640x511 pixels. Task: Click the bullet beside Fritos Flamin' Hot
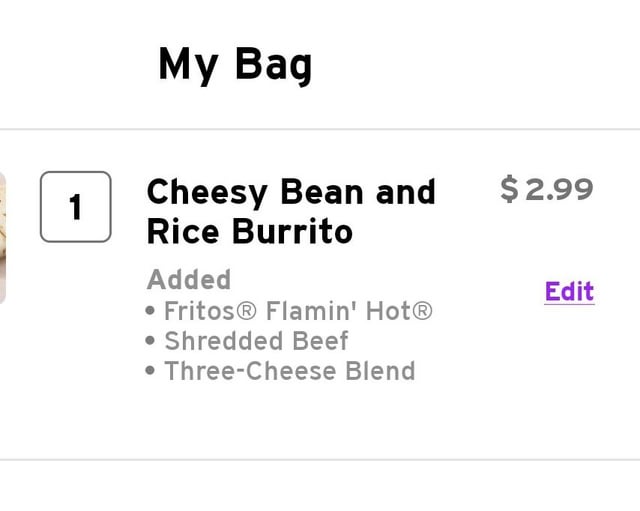tap(150, 311)
